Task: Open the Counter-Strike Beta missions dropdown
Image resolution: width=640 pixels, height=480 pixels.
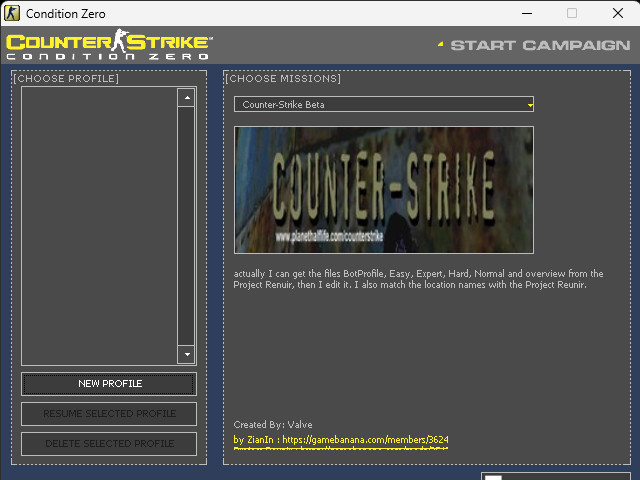Action: point(384,104)
